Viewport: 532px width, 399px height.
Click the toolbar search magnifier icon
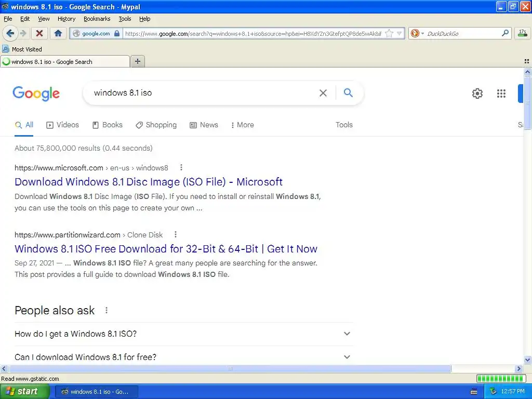point(505,33)
